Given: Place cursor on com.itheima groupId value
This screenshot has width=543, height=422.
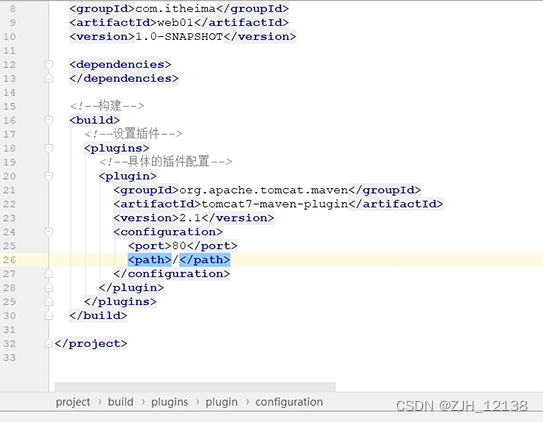Looking at the screenshot, I should pos(176,8).
